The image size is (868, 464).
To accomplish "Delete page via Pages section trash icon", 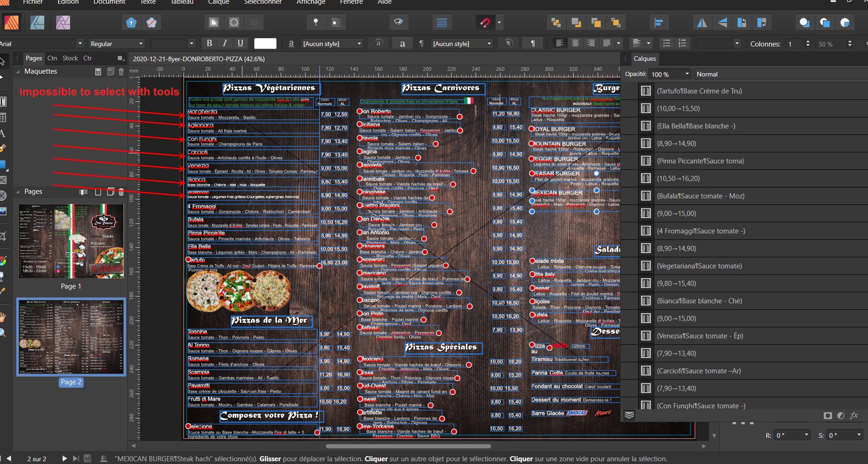I will tap(121, 192).
